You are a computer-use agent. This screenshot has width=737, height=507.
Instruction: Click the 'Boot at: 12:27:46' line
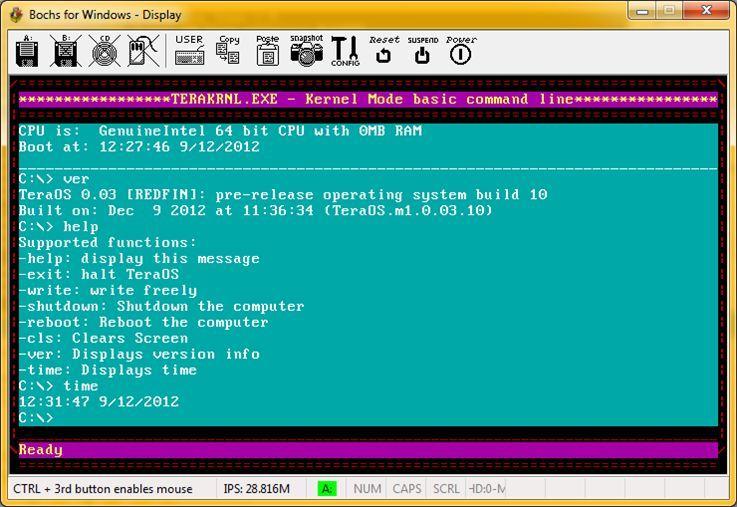[x=139, y=147]
